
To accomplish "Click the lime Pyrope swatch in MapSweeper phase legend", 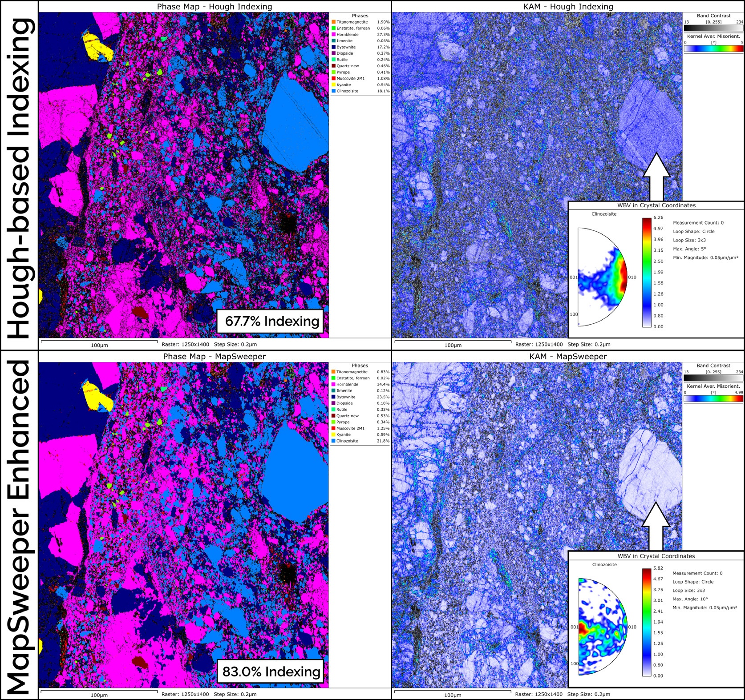I will [333, 422].
